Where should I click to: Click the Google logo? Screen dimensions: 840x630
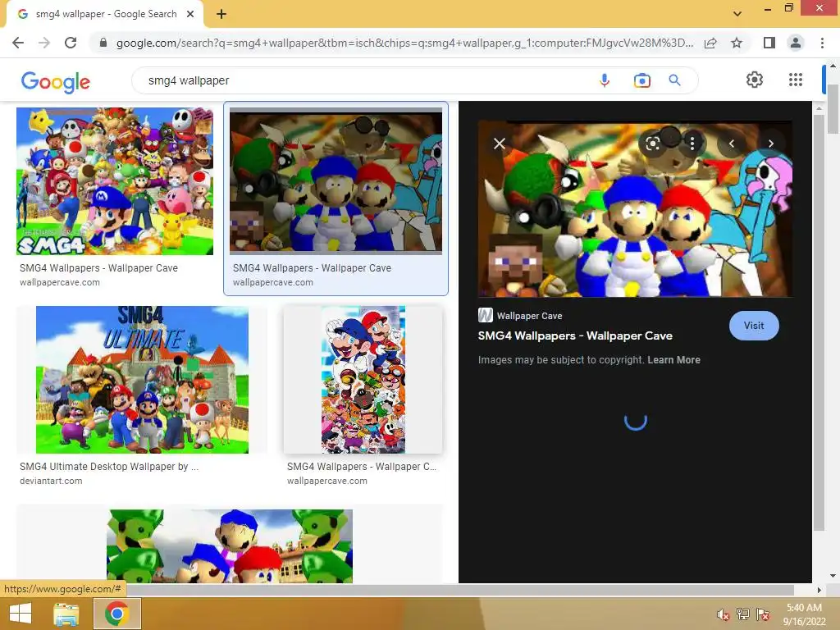[55, 81]
